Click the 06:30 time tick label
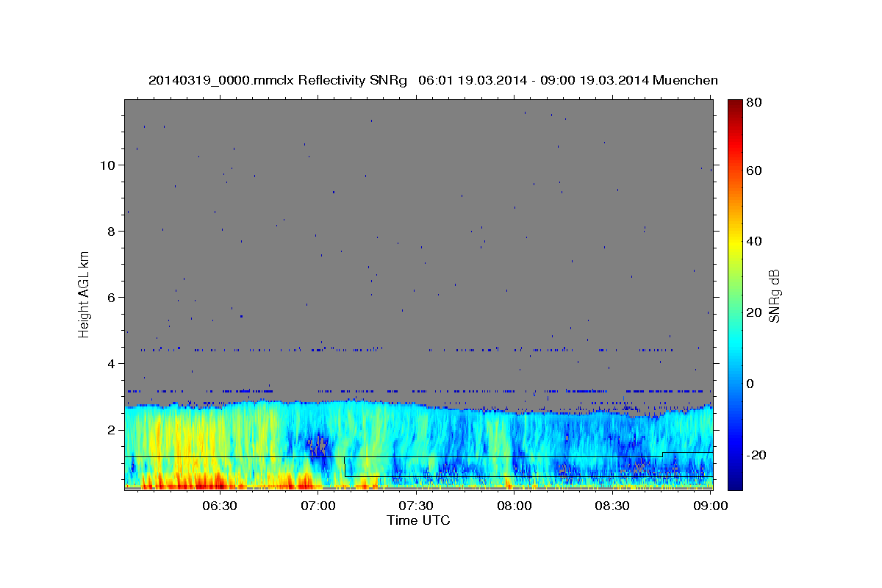 coord(219,506)
